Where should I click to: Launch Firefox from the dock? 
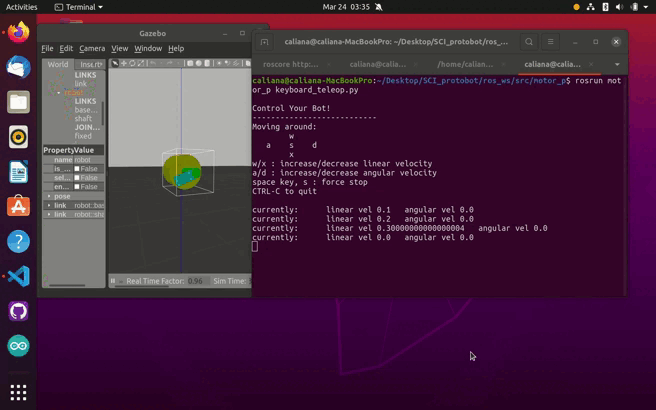pos(18,32)
